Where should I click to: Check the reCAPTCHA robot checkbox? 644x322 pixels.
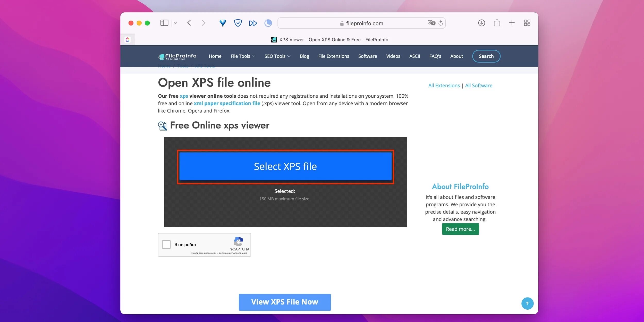[166, 244]
